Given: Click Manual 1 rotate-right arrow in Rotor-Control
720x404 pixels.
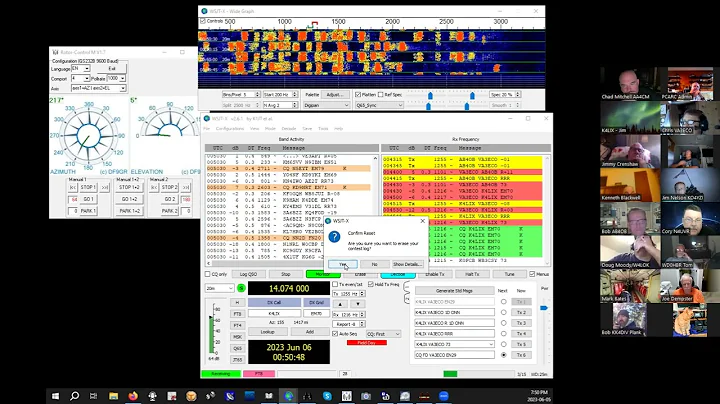Looking at the screenshot, I should coord(105,187).
